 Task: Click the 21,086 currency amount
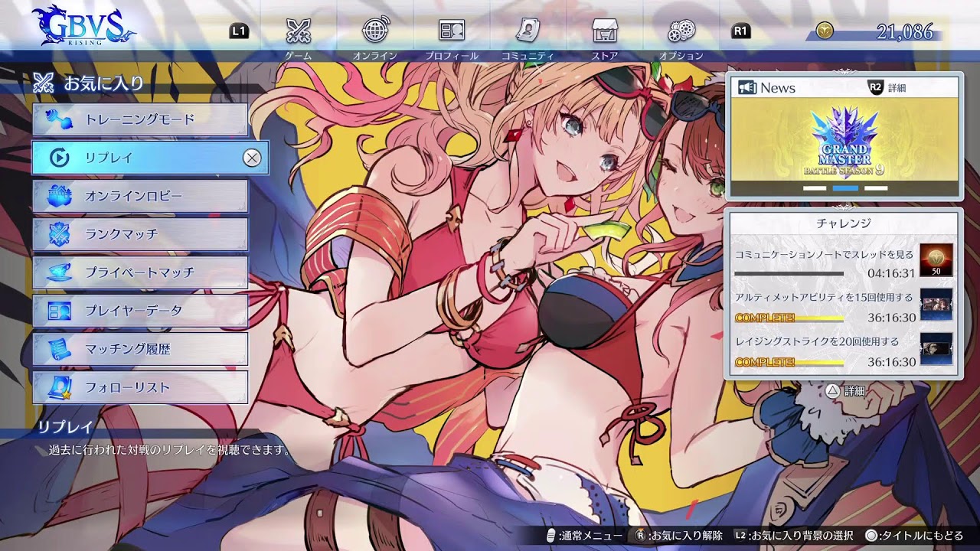905,31
